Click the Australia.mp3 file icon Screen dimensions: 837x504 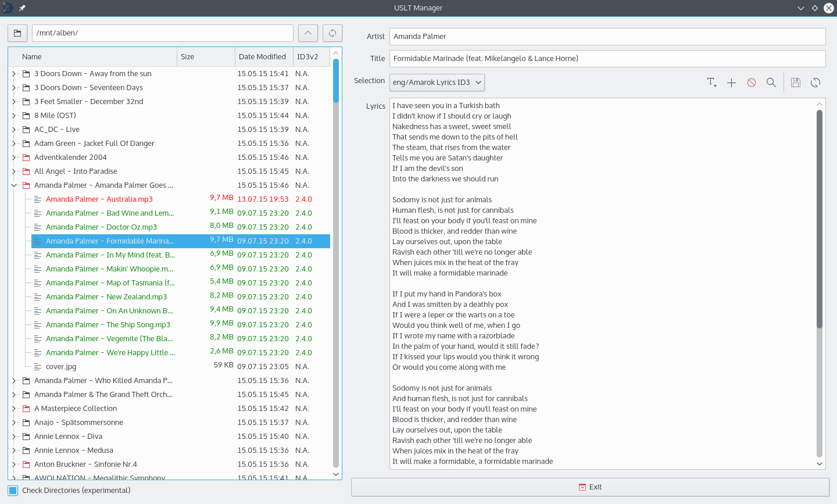pos(38,199)
